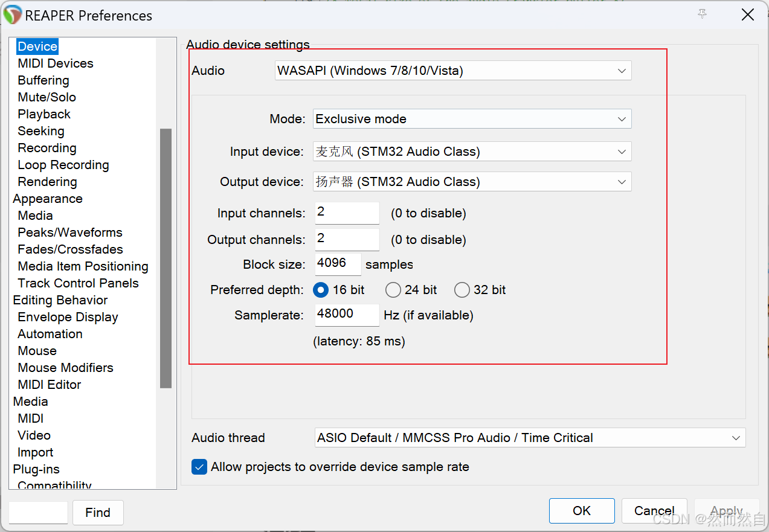Click the Block size field
Screen dimensions: 769x532
338,264
